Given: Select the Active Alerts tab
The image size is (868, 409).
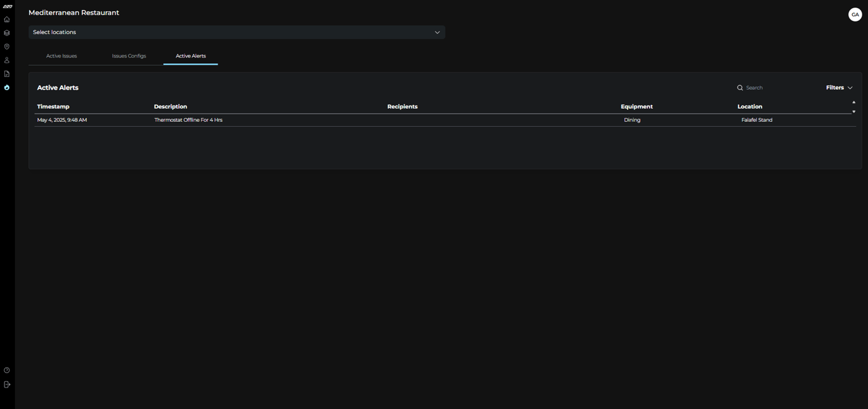Looking at the screenshot, I should tap(191, 56).
